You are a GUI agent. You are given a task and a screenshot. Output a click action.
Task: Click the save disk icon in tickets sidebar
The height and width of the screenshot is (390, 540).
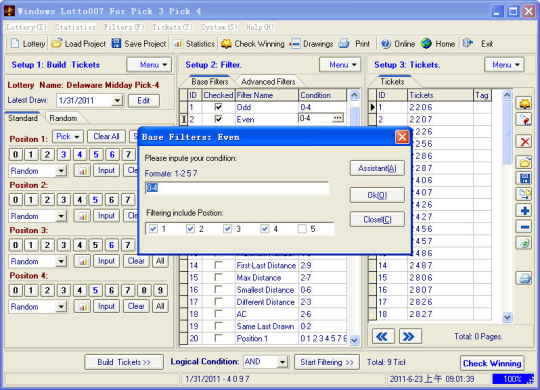[x=525, y=178]
